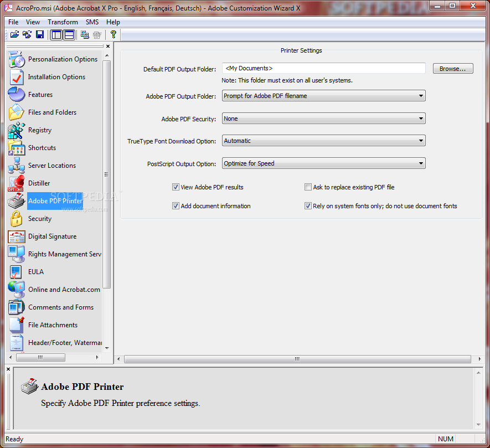Click the EULA document icon

[16, 272]
